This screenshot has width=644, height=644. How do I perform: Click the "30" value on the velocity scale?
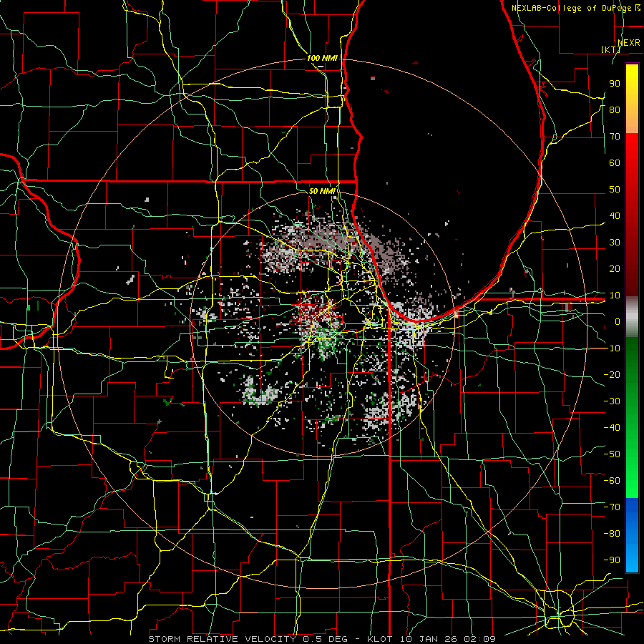point(615,243)
